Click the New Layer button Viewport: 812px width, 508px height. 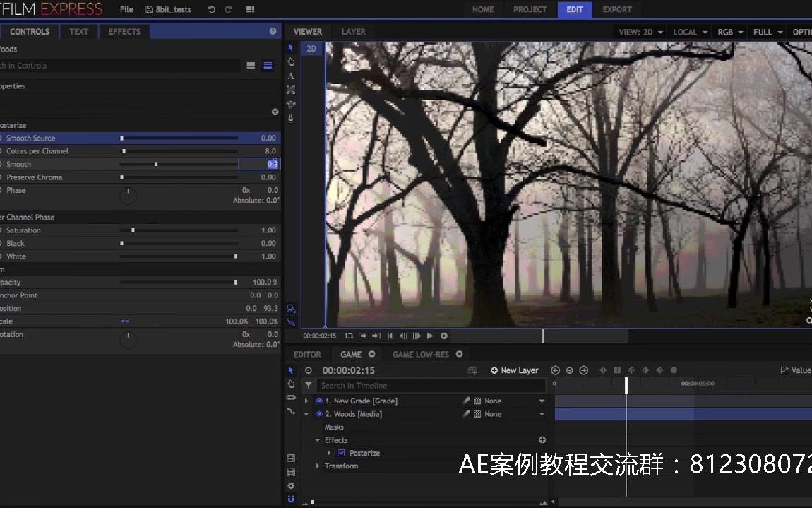[514, 370]
